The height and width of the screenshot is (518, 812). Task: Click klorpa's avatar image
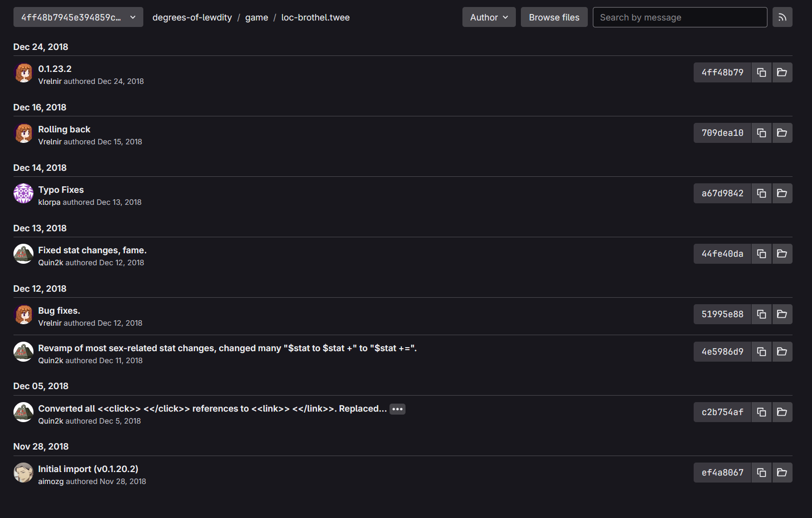point(23,193)
